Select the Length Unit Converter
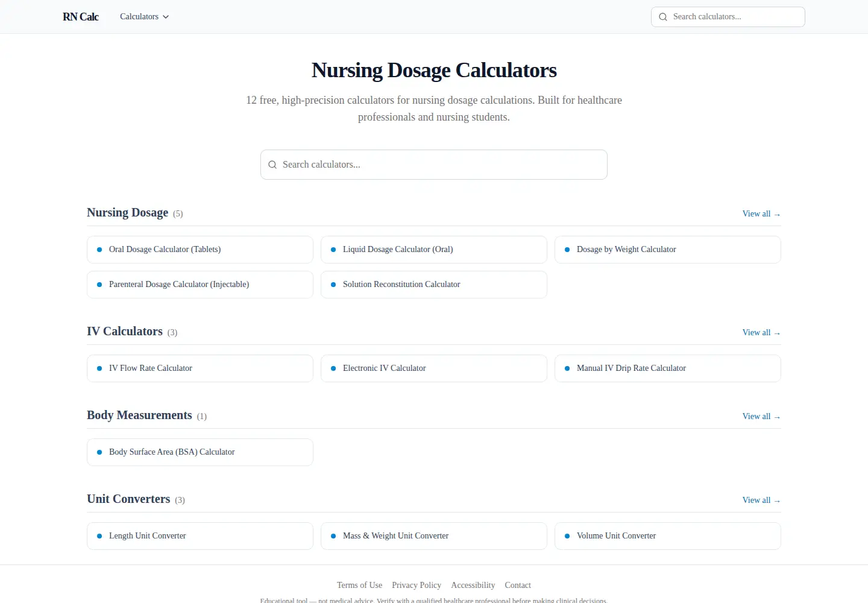Viewport: 868px width, 603px height. [200, 536]
